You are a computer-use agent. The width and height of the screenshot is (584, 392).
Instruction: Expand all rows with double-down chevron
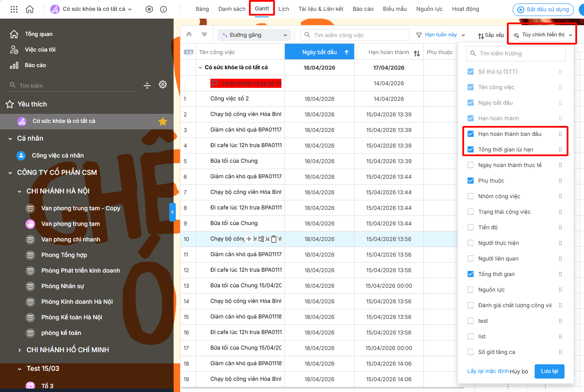[x=204, y=35]
